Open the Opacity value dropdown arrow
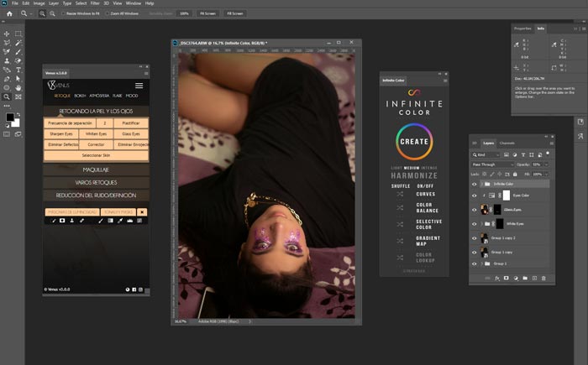Image resolution: width=588 pixels, height=365 pixels. coord(546,164)
